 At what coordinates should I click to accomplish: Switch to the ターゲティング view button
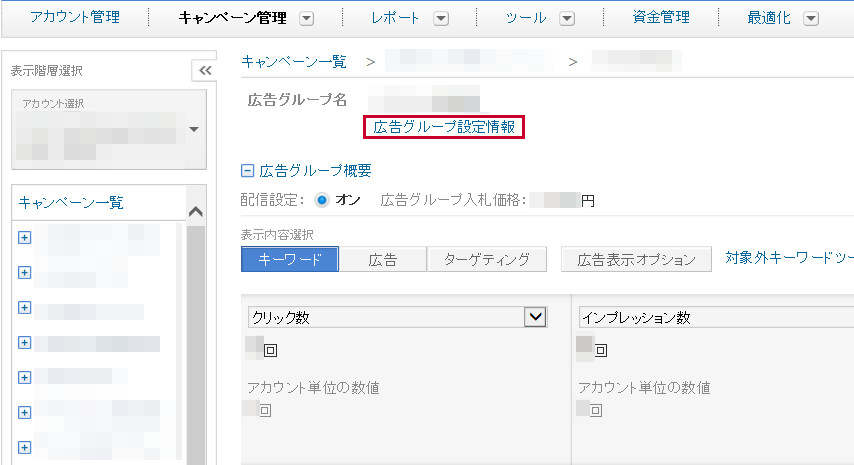(x=487, y=259)
